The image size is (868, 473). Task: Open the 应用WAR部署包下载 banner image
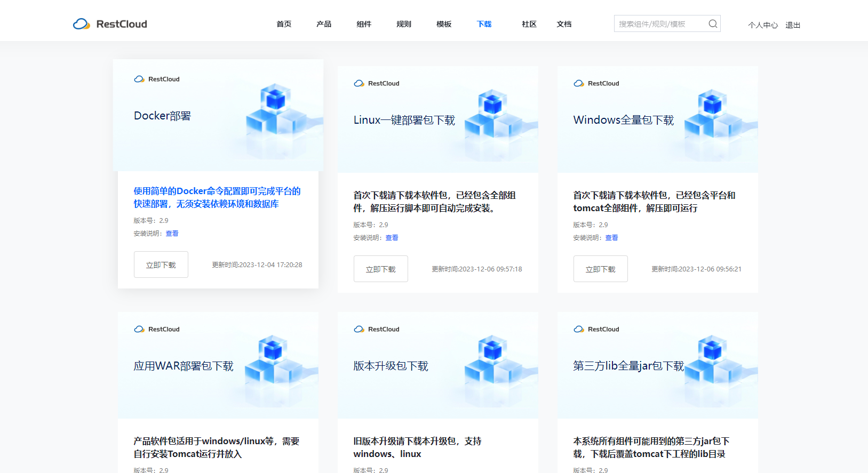click(218, 365)
